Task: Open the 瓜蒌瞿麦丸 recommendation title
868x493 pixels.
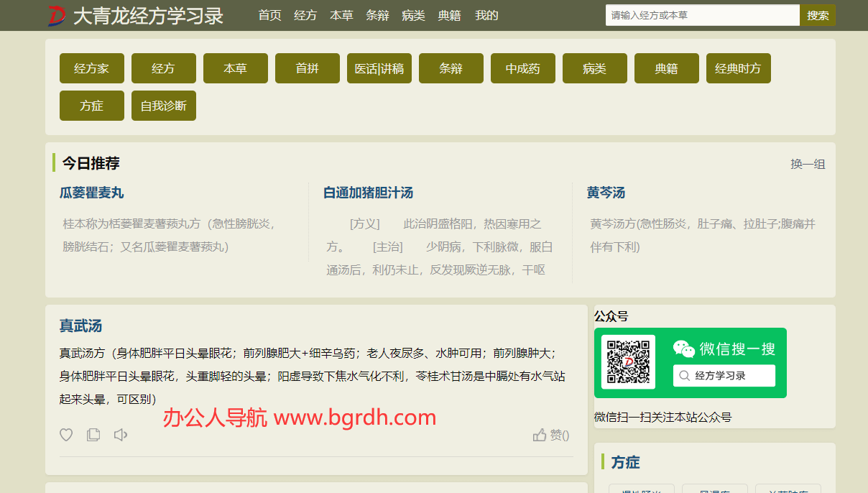Action: tap(92, 193)
